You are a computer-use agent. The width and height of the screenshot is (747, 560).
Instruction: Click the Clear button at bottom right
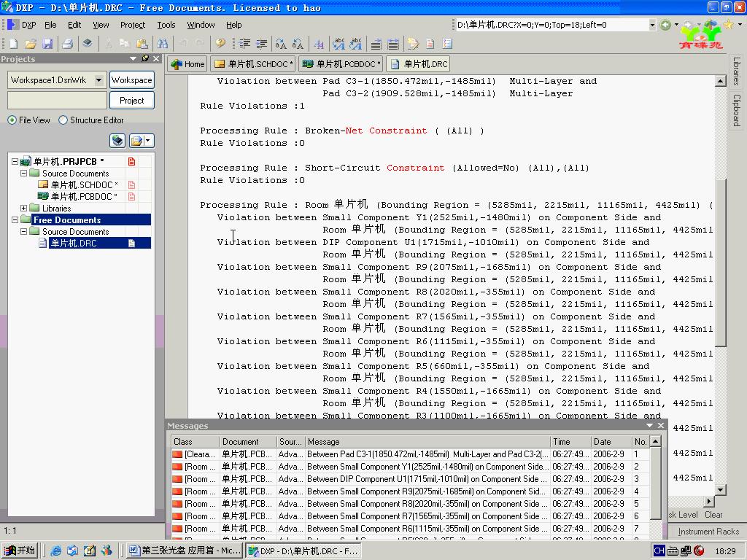713,515
